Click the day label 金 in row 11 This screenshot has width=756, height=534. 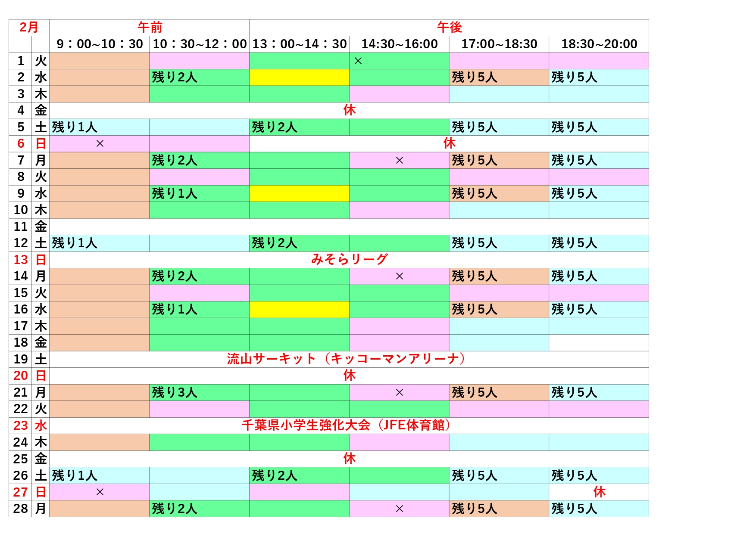point(41,227)
